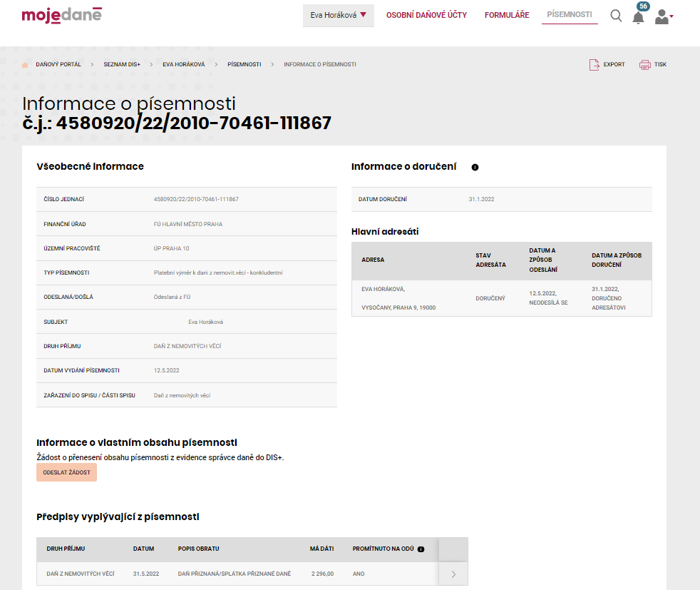This screenshot has height=590, width=700.
Task: Click the Export document icon
Action: (595, 65)
